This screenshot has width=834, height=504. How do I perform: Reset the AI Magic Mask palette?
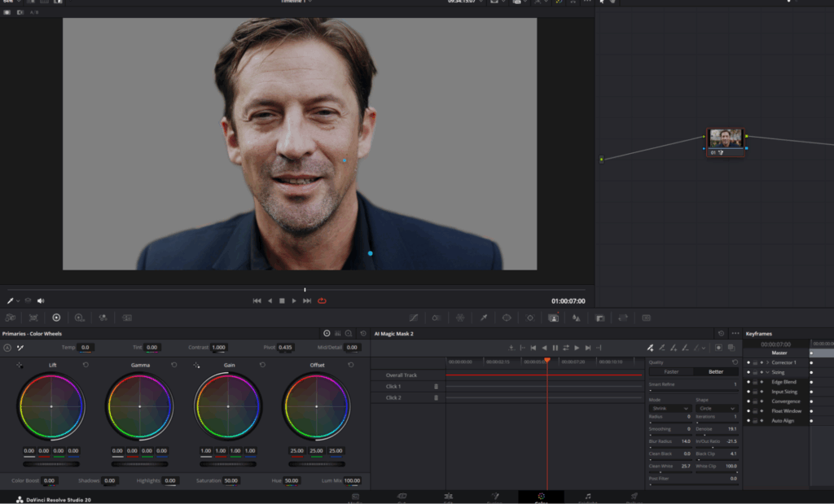pyautogui.click(x=722, y=334)
